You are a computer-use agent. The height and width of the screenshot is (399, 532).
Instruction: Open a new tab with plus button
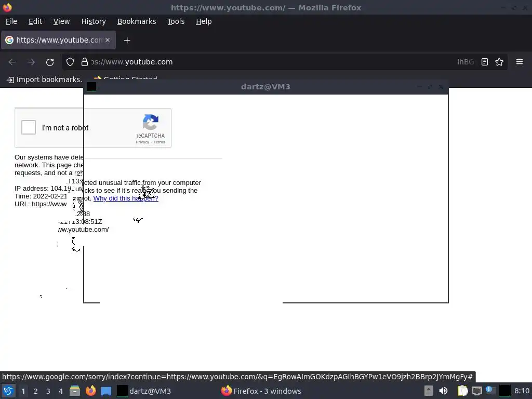pyautogui.click(x=127, y=41)
